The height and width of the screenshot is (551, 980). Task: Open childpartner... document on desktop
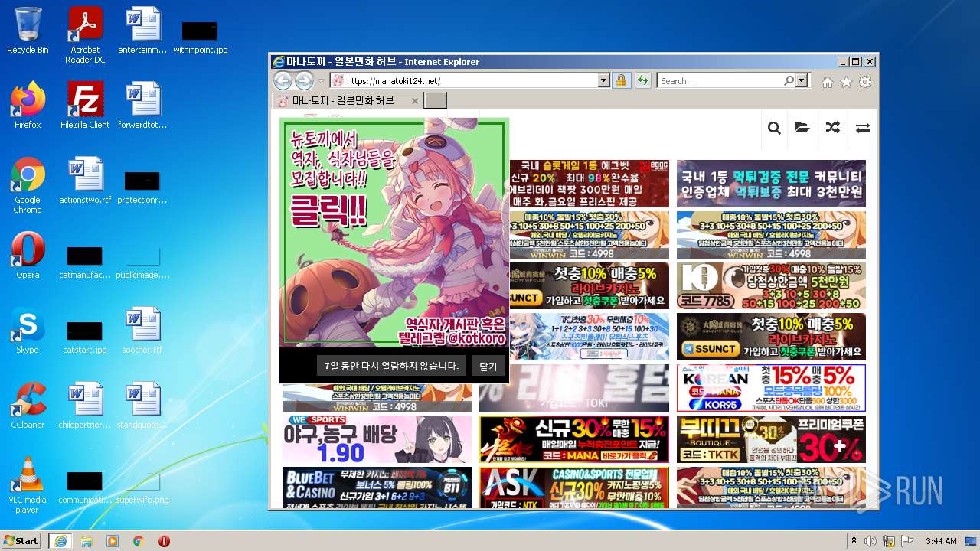[x=85, y=406]
